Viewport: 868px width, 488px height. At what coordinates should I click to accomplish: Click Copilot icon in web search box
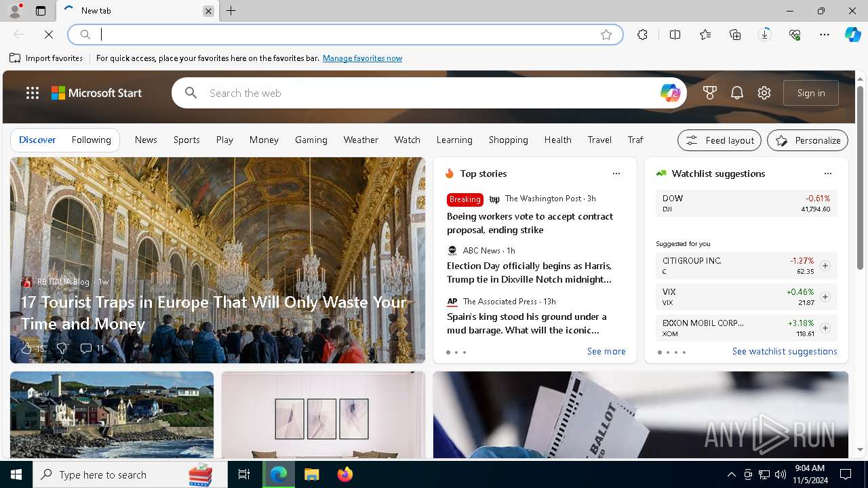pyautogui.click(x=670, y=93)
